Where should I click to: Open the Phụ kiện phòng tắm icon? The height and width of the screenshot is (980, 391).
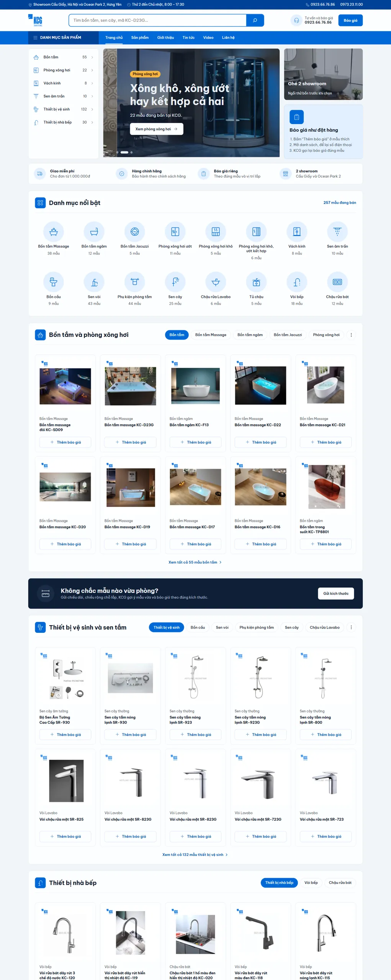(134, 282)
